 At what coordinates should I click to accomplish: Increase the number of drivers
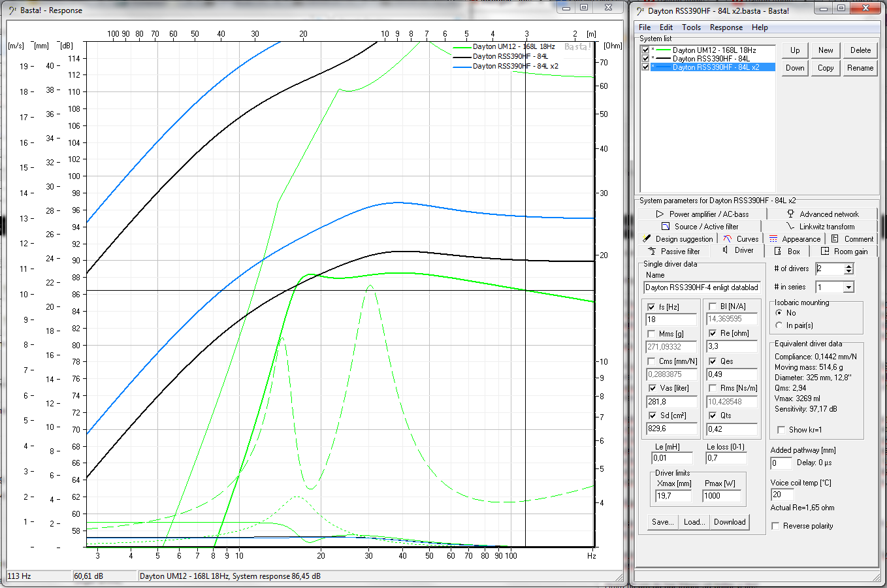pyautogui.click(x=848, y=266)
